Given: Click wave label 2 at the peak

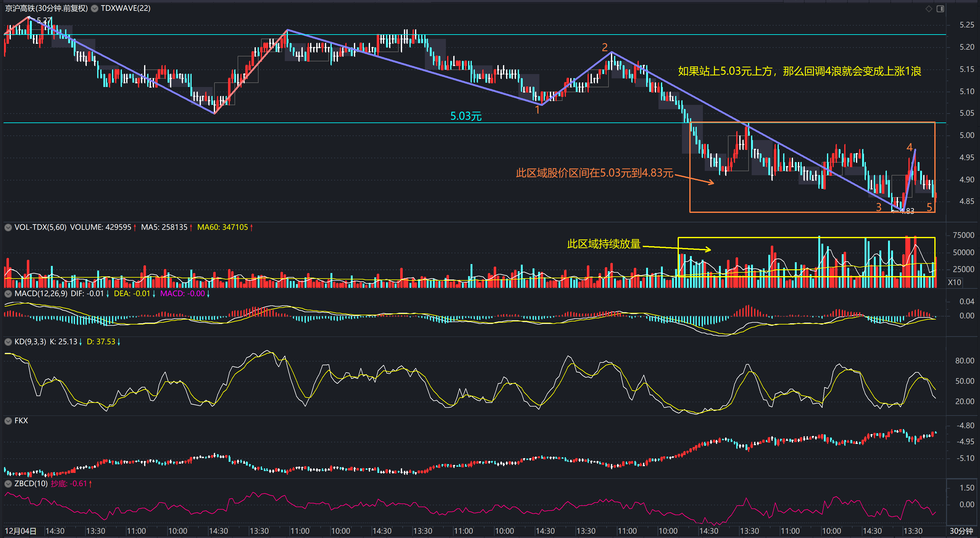Looking at the screenshot, I should (x=604, y=47).
